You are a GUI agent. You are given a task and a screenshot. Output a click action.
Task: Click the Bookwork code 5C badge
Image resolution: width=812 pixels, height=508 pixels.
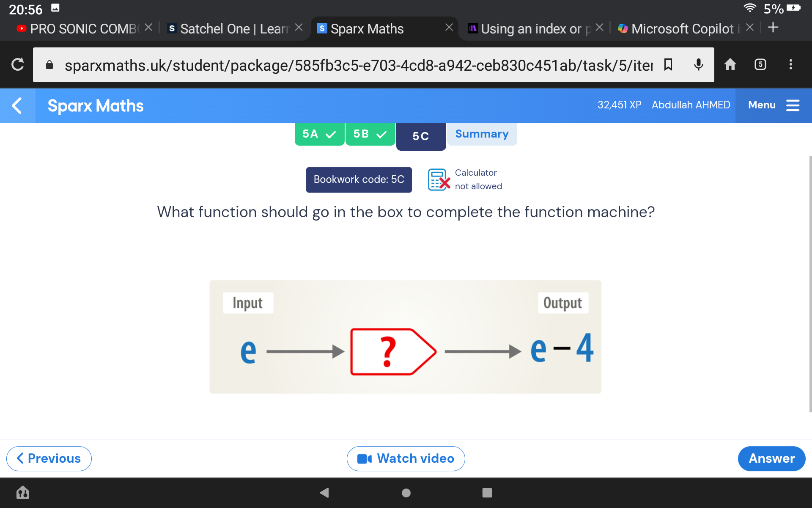click(x=358, y=179)
